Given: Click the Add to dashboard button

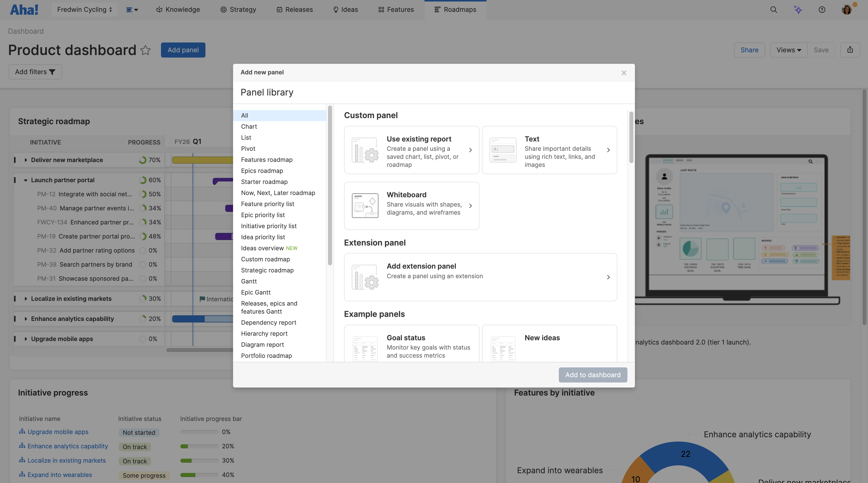Looking at the screenshot, I should [x=592, y=375].
